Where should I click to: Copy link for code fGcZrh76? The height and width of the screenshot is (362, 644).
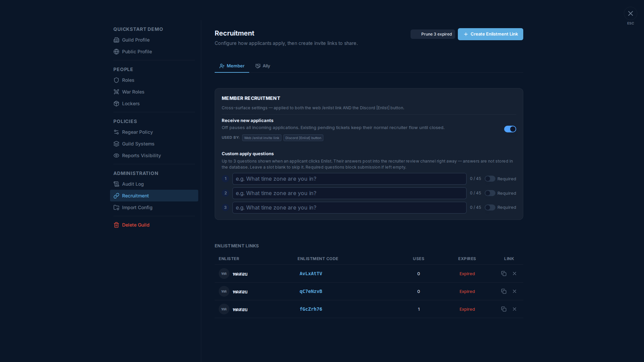[504, 309]
